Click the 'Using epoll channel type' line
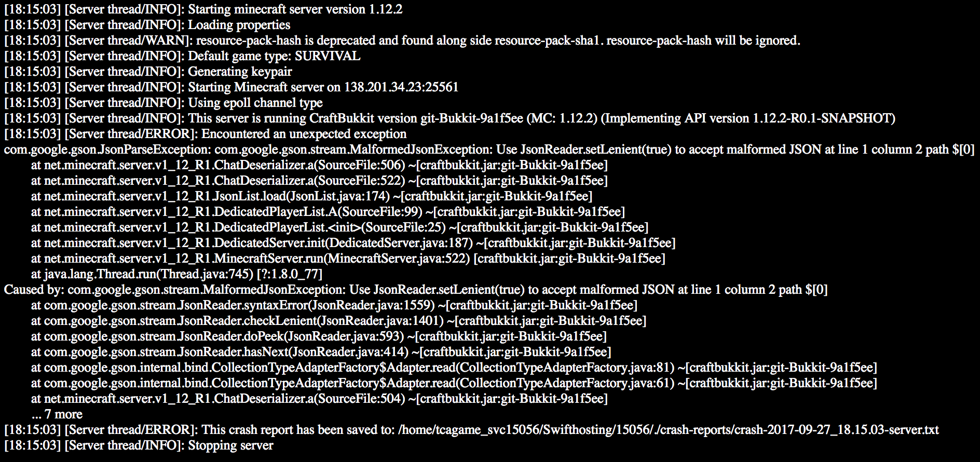 pyautogui.click(x=164, y=103)
